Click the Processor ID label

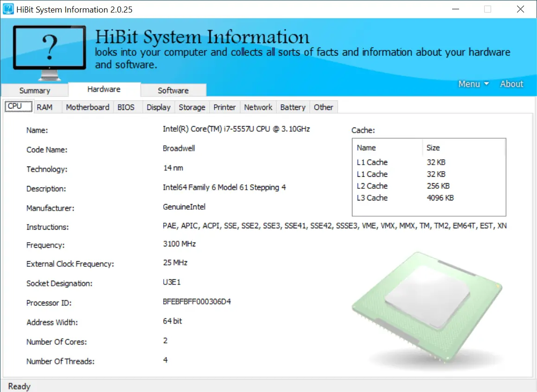[49, 303]
